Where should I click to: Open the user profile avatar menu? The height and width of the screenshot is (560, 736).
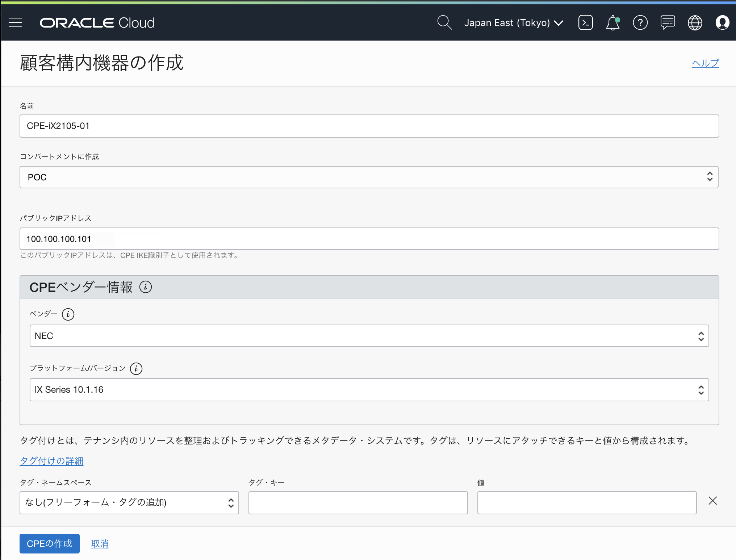click(x=722, y=22)
